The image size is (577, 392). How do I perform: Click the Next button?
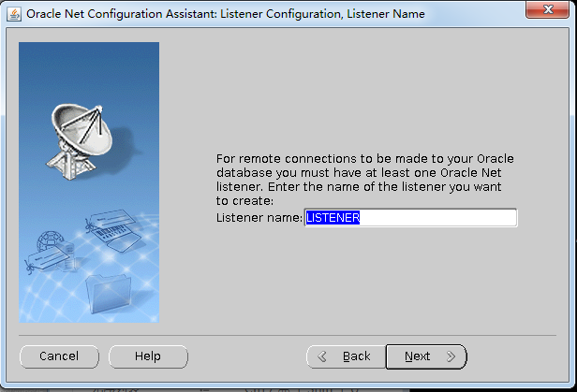pyautogui.click(x=426, y=356)
